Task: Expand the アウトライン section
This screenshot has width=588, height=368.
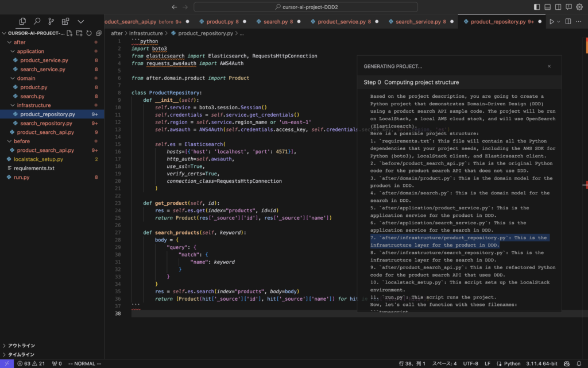Action: click(52, 346)
